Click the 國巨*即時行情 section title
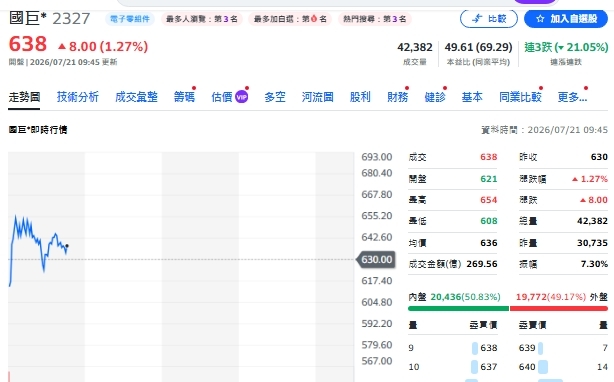Image resolution: width=614 pixels, height=382 pixels. pos(38,130)
